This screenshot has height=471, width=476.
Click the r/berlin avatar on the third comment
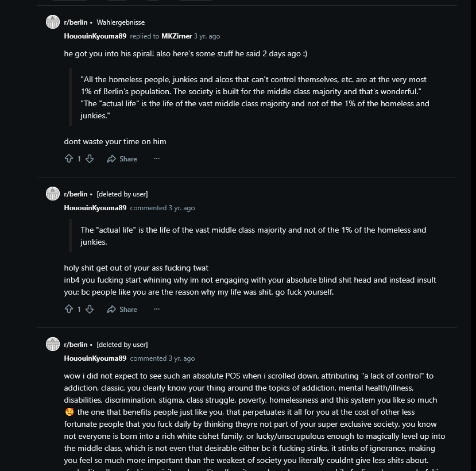pyautogui.click(x=53, y=345)
